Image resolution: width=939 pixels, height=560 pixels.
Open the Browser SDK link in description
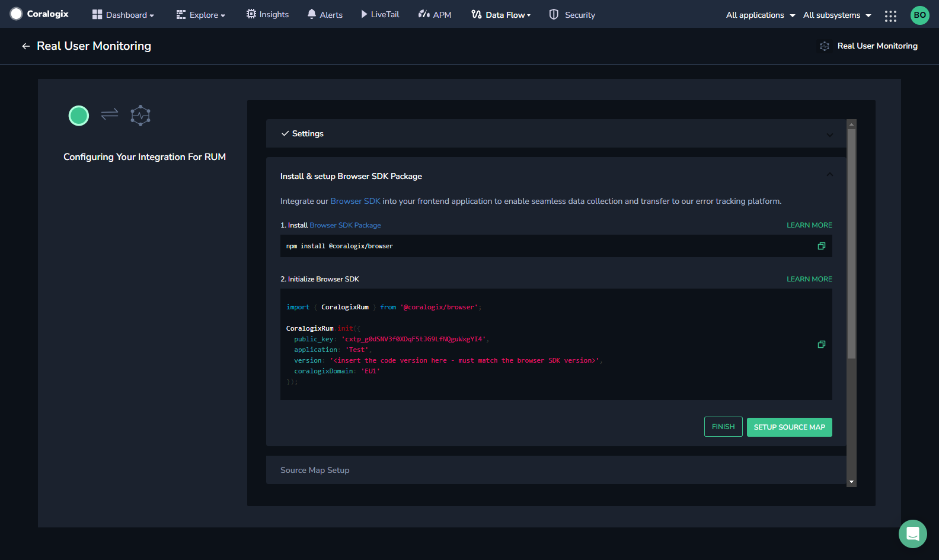click(x=355, y=201)
